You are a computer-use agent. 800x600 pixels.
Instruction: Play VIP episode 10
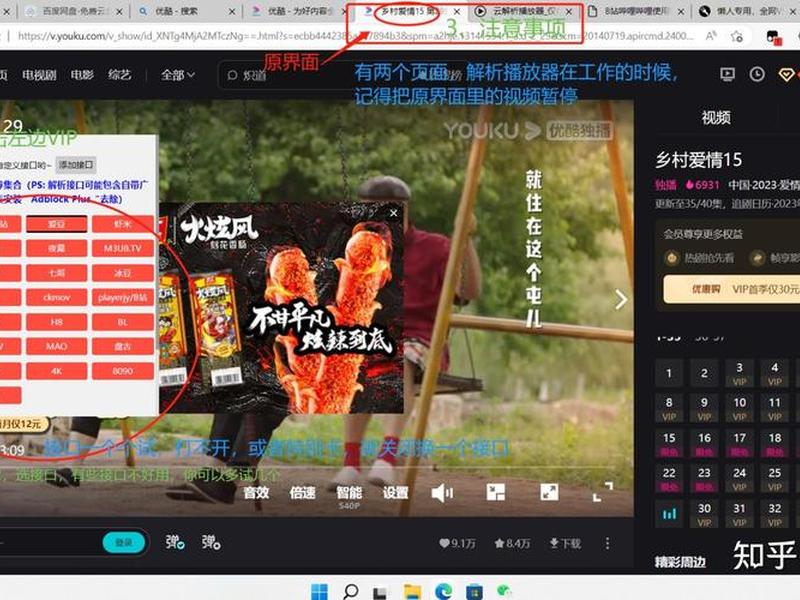pos(739,409)
